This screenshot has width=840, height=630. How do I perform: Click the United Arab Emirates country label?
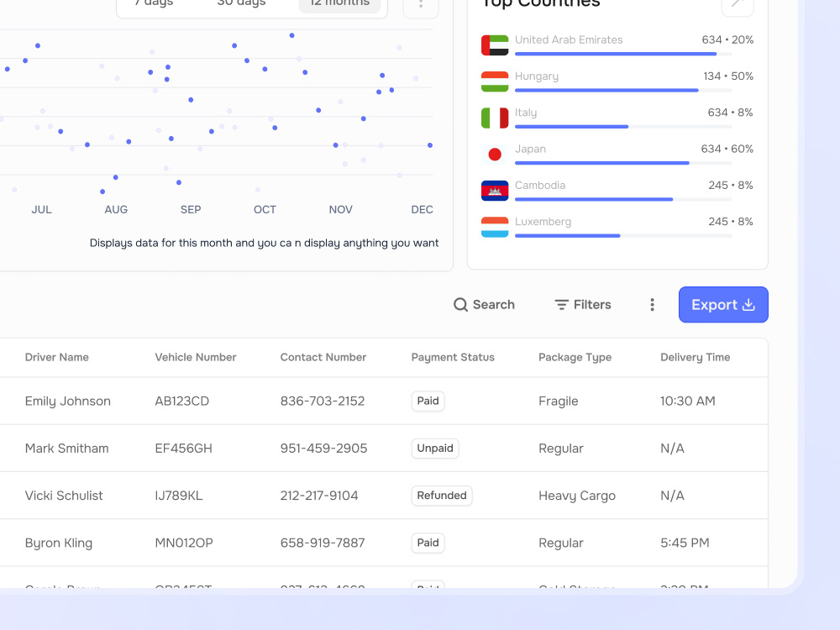tap(569, 39)
